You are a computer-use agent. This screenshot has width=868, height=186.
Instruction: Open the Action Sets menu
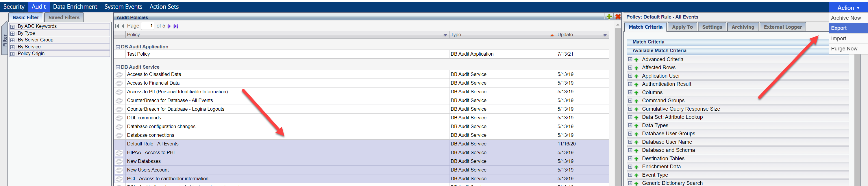coord(164,7)
